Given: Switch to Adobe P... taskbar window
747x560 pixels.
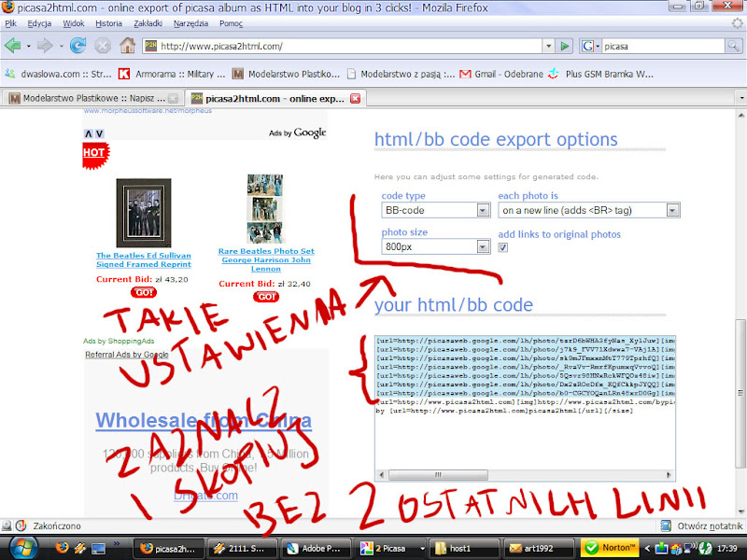Looking at the screenshot, I should tap(316, 549).
